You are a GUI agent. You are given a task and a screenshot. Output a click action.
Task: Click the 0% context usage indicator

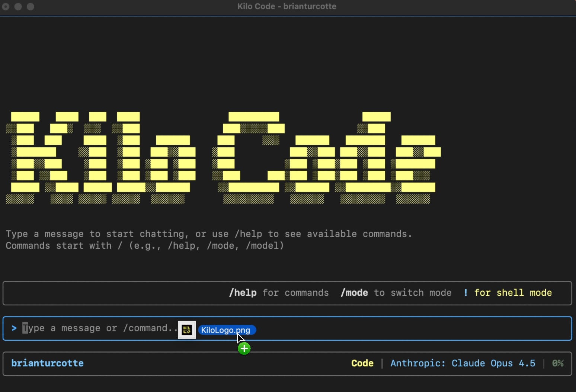tap(558, 363)
